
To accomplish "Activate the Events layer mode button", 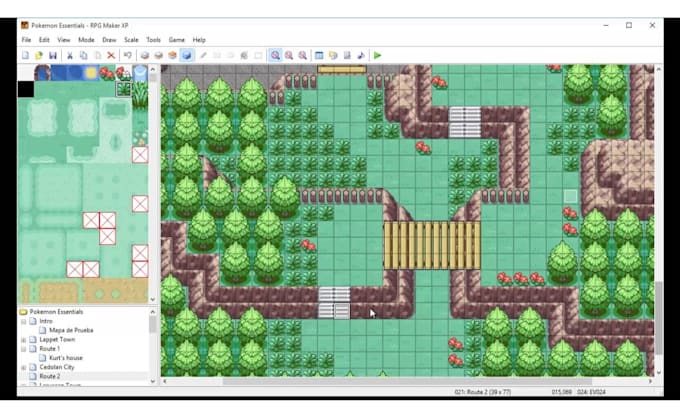I will click(186, 55).
